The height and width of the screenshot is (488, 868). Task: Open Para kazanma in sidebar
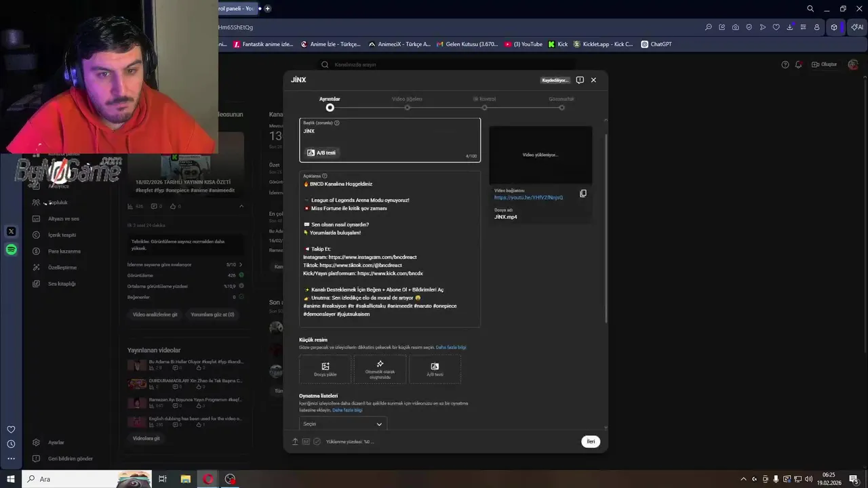[64, 251]
